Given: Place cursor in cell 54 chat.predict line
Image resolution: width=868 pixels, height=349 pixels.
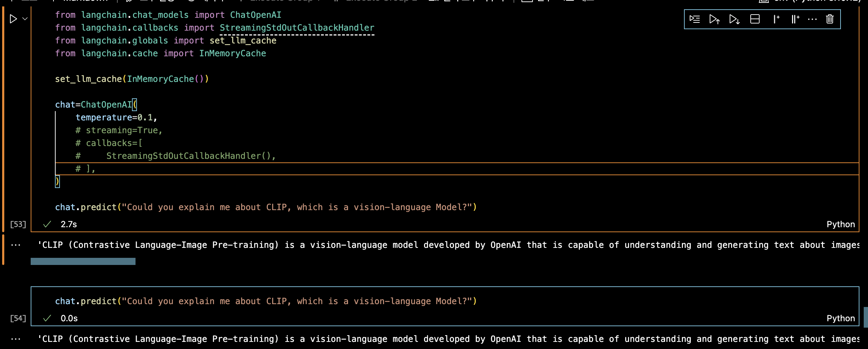Looking at the screenshot, I should point(265,301).
